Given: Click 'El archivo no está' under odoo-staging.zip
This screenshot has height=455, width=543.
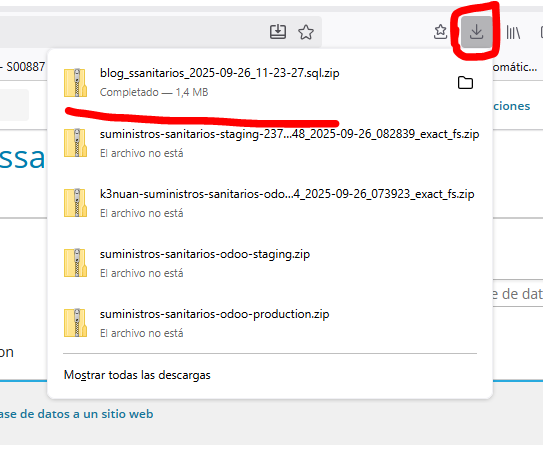Looking at the screenshot, I should click(x=142, y=273).
